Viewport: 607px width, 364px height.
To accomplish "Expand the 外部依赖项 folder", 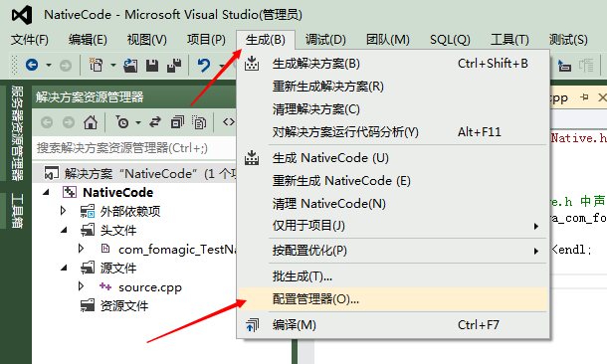I will tap(63, 211).
